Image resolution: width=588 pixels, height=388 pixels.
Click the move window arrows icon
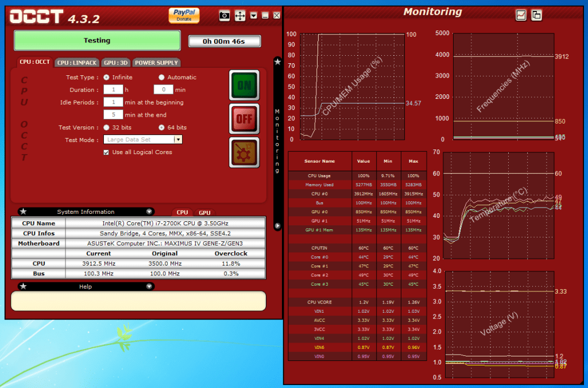pos(240,16)
